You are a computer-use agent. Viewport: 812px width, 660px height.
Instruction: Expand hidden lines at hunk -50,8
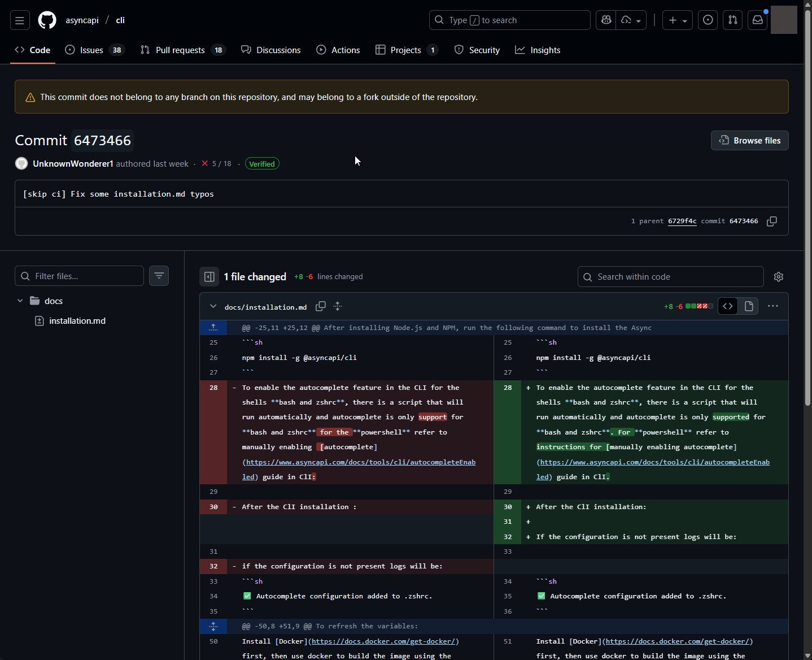[213, 626]
